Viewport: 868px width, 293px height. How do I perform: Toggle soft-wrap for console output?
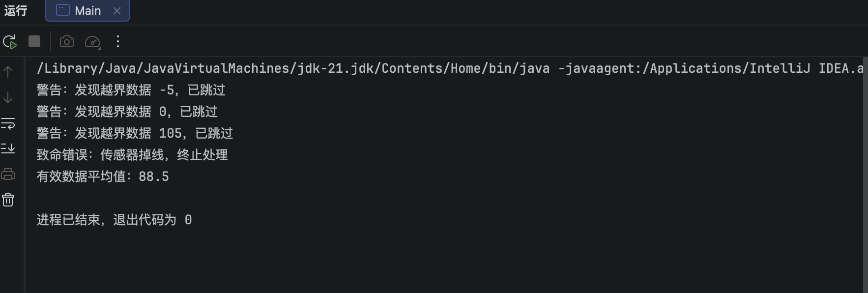8,123
